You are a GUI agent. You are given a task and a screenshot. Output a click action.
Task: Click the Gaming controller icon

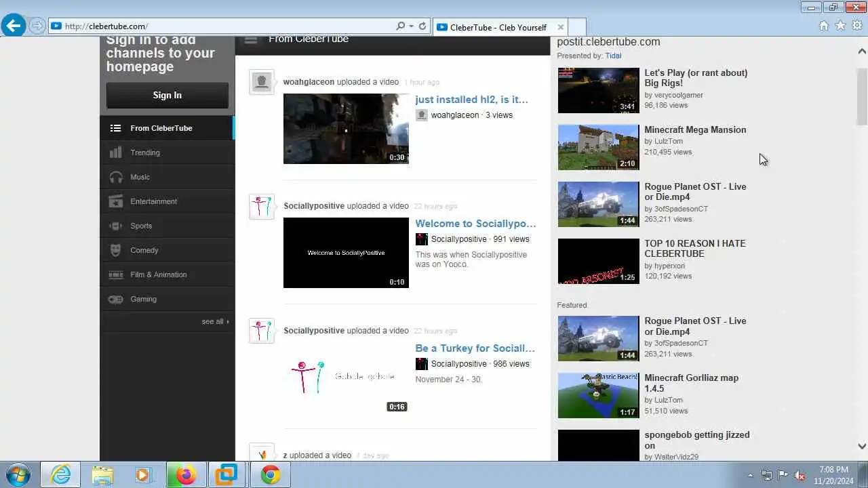tap(116, 299)
